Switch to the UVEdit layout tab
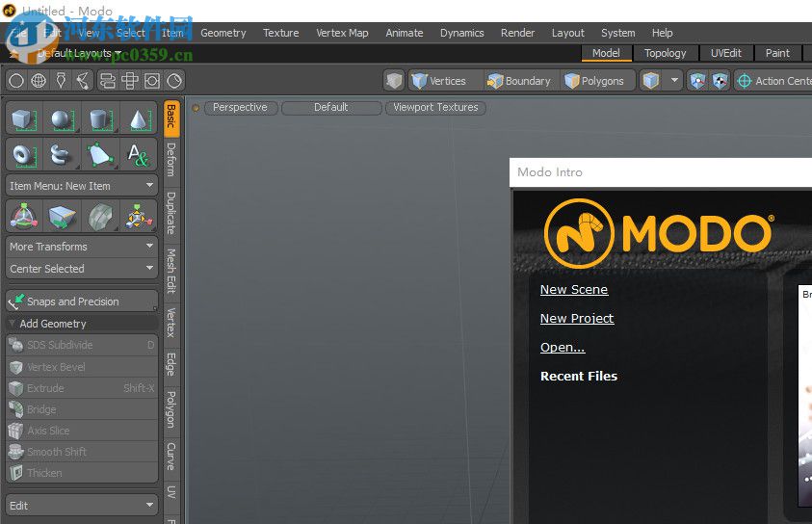812x524 pixels. point(725,53)
